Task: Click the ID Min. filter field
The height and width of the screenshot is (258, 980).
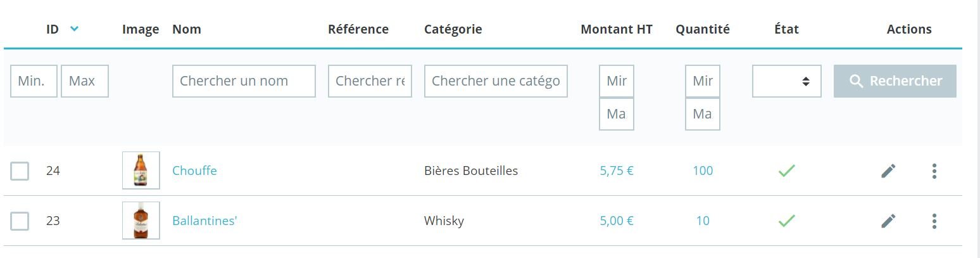Action: click(x=34, y=81)
